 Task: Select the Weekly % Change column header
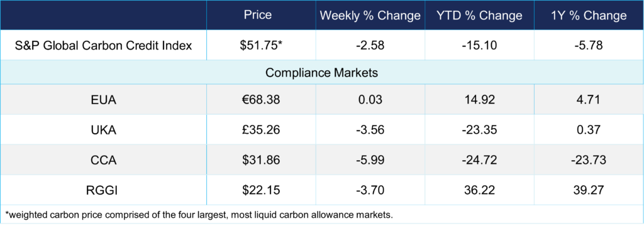(x=370, y=16)
